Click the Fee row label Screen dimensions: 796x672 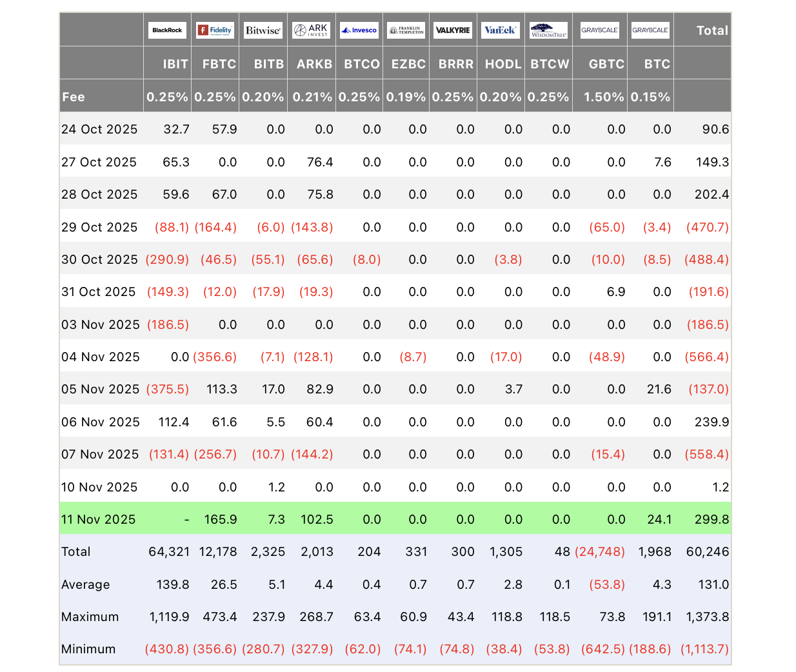[74, 97]
